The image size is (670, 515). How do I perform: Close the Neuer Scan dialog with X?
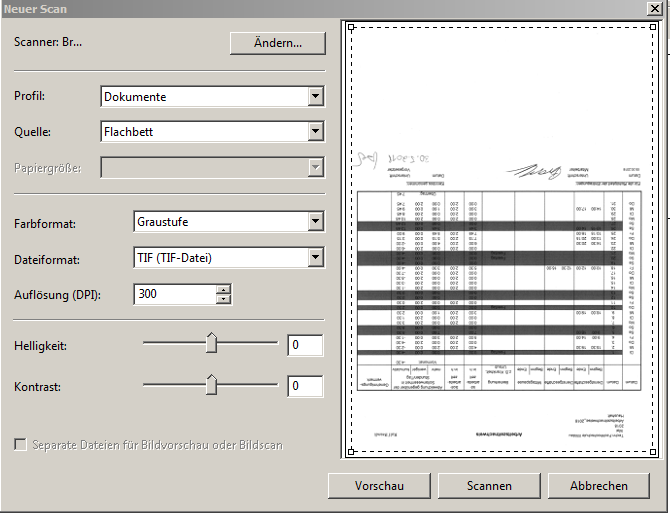(x=654, y=8)
